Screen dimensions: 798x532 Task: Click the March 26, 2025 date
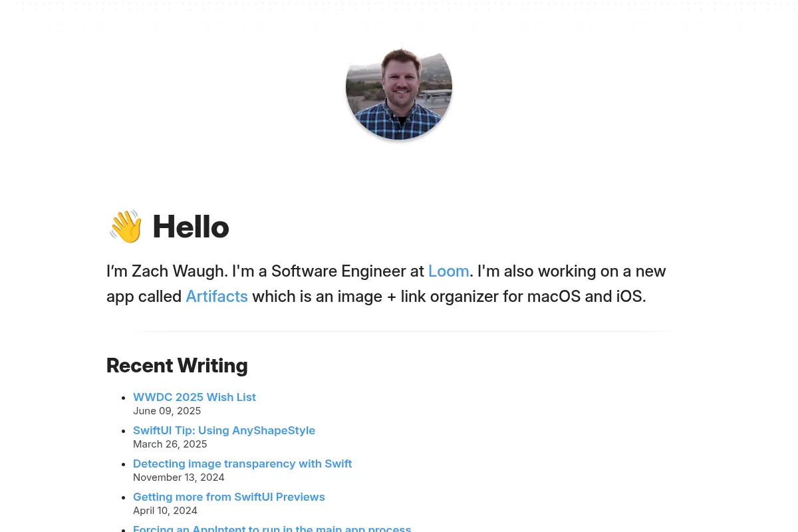click(170, 444)
